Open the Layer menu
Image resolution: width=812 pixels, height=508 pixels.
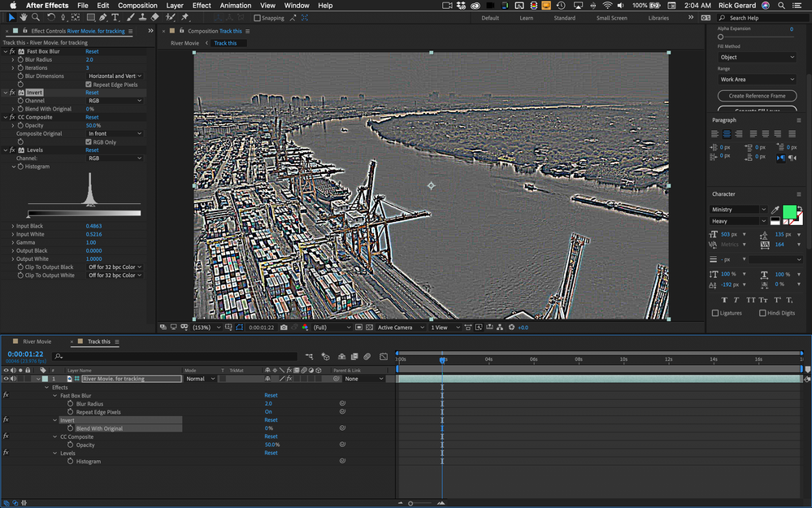[175, 5]
